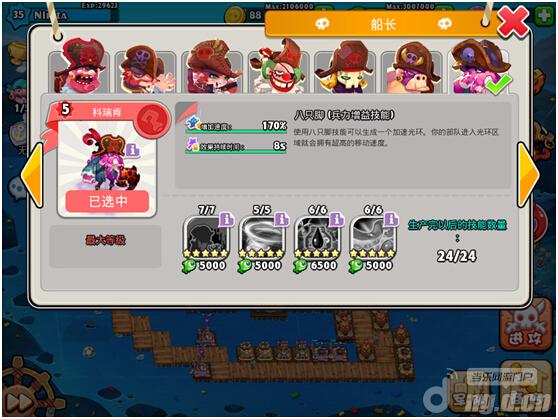
Task: Open info for the last 6/6 skill
Action: point(391,219)
